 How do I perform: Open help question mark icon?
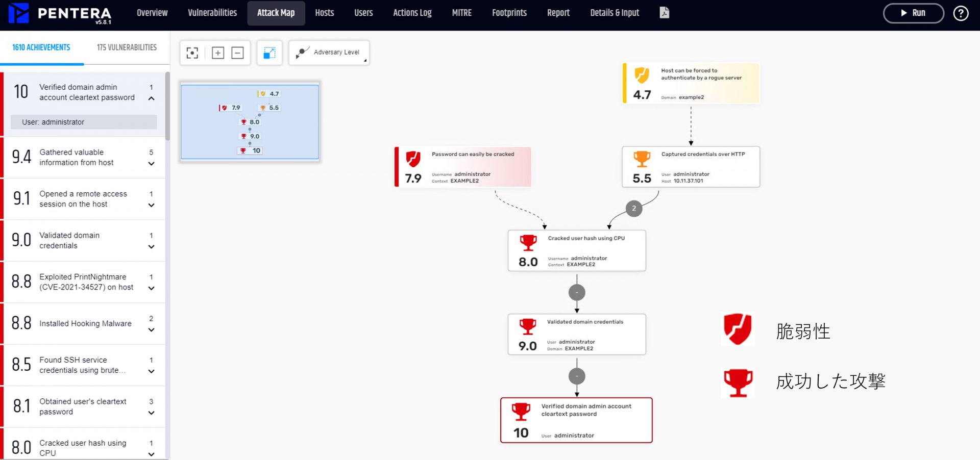pos(961,13)
